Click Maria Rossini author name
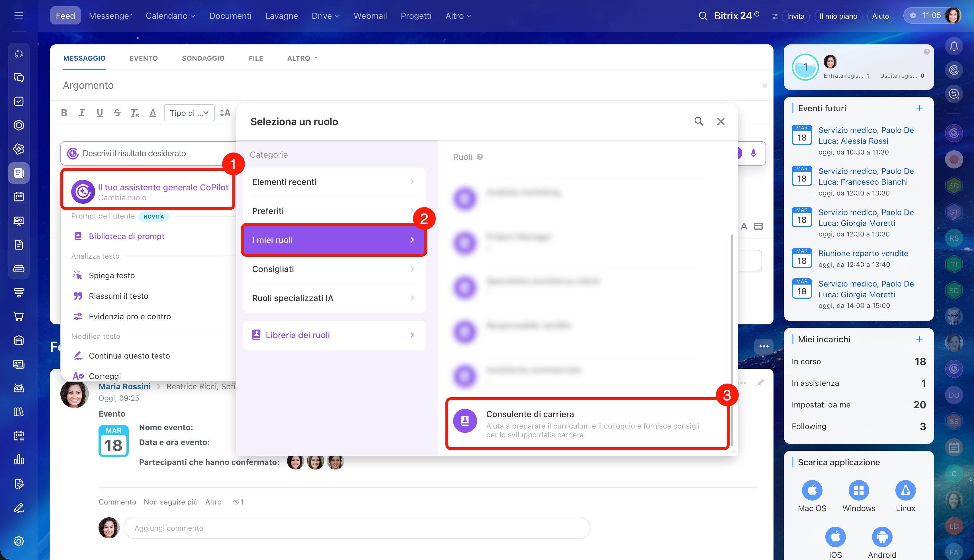The height and width of the screenshot is (560, 974). pyautogui.click(x=124, y=386)
